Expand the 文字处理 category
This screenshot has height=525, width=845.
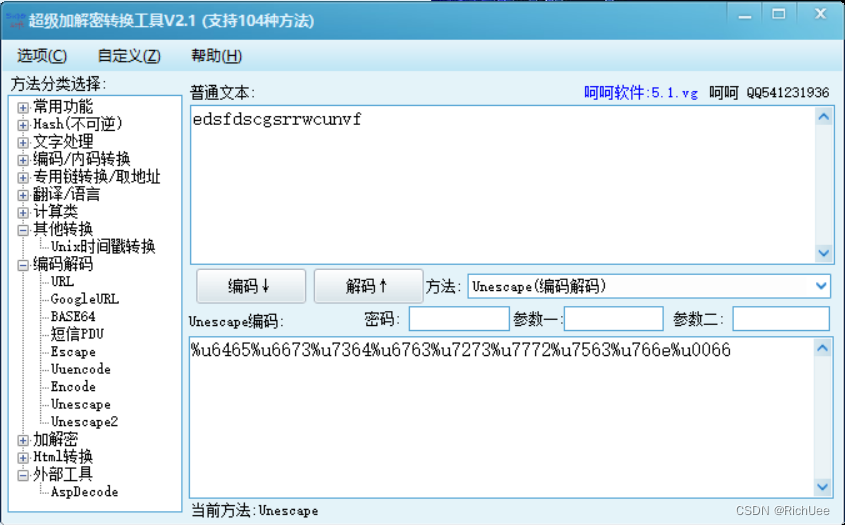pos(23,142)
